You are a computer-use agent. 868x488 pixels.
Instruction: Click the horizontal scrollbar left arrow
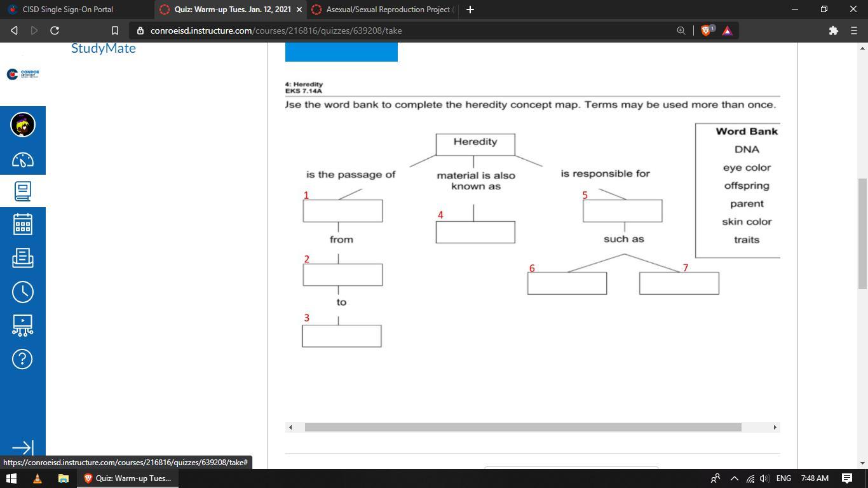(290, 427)
